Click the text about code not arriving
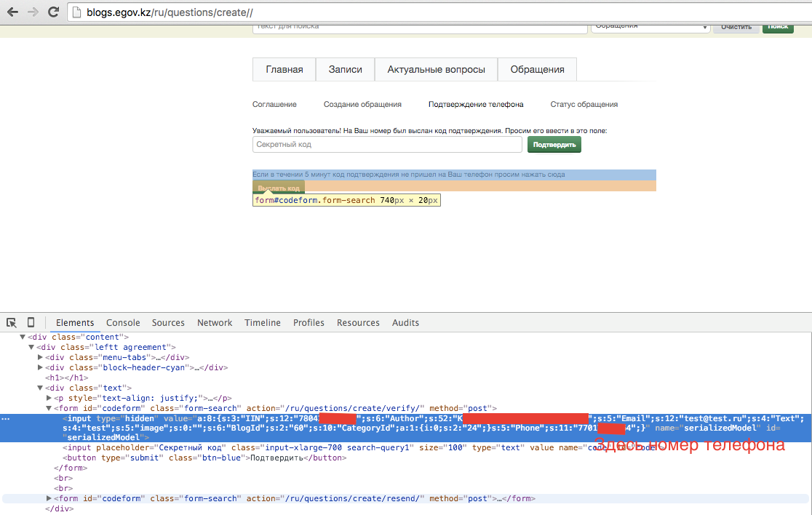Image resolution: width=812 pixels, height=515 pixels. (x=409, y=175)
